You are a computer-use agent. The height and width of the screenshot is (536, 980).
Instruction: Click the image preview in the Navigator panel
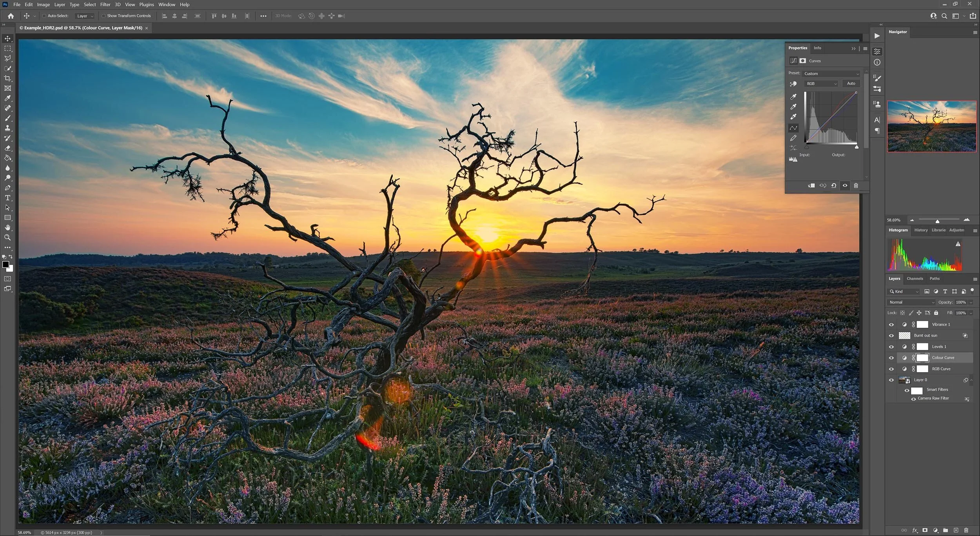tap(932, 126)
